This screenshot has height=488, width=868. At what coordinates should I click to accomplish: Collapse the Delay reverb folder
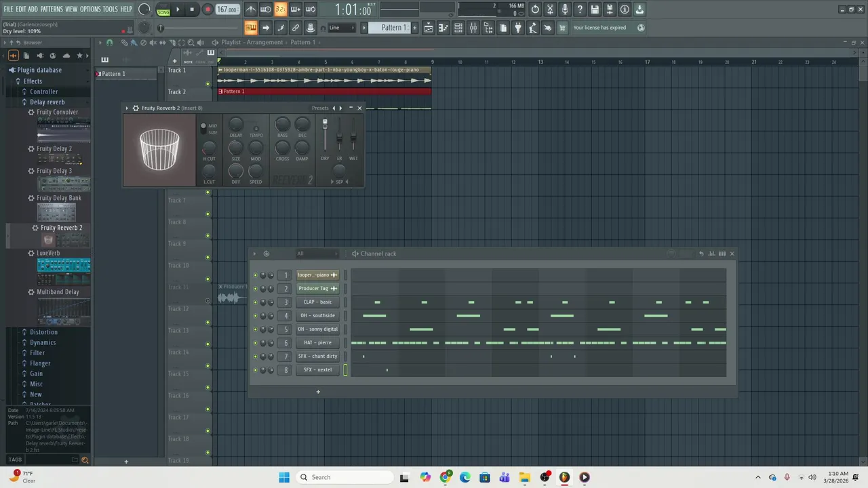[47, 102]
